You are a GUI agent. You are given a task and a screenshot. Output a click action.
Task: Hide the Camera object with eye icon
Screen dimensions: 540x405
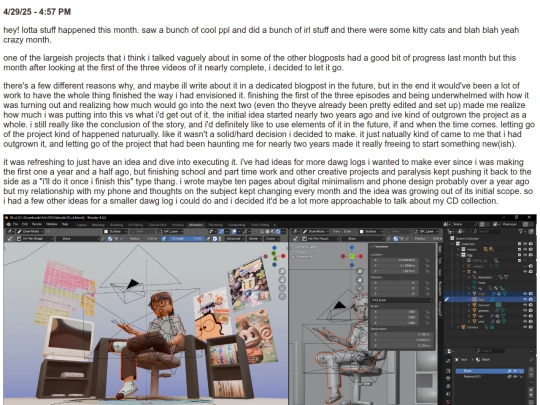coord(525,327)
